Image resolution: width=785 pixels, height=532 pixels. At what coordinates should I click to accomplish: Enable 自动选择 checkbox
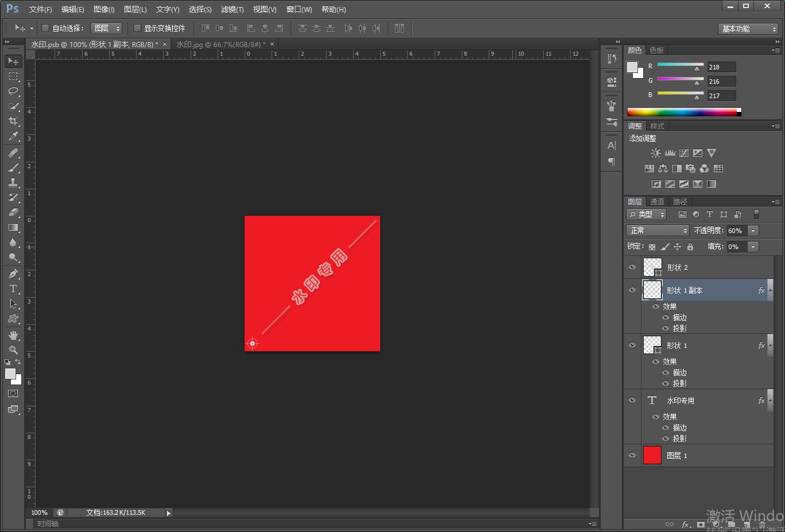(45, 28)
